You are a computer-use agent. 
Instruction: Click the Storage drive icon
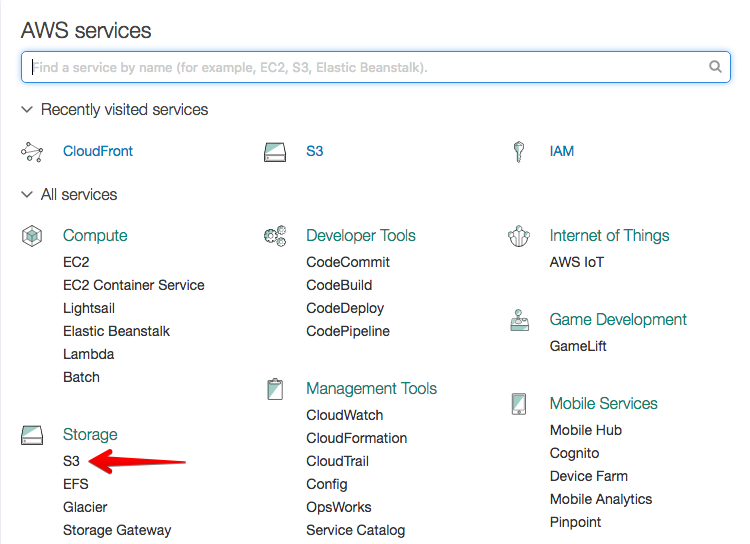(32, 435)
